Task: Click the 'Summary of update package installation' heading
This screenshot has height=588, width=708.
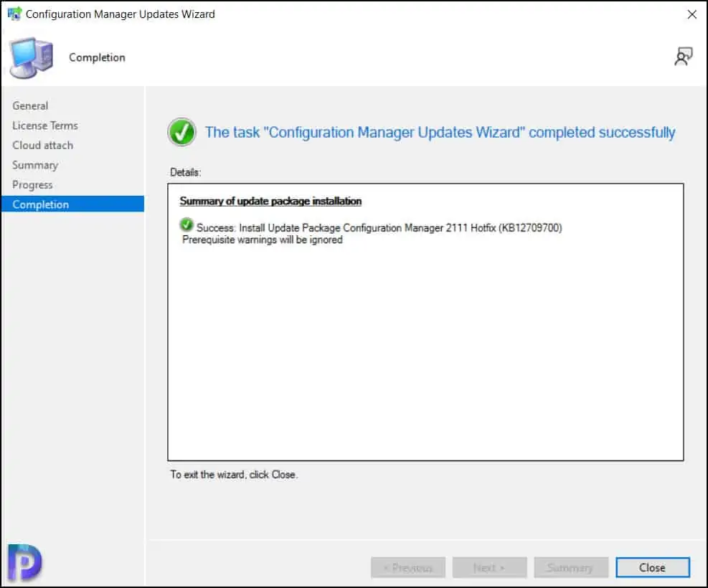Action: 270,201
